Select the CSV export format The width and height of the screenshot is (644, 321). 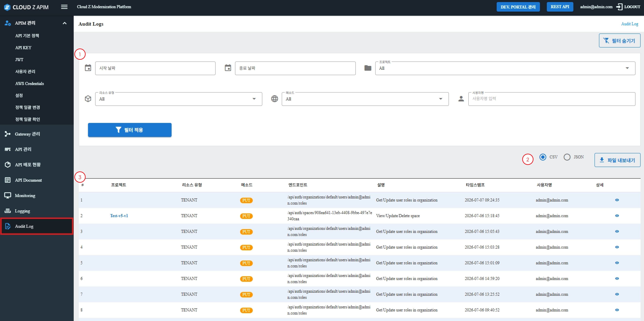(x=543, y=157)
